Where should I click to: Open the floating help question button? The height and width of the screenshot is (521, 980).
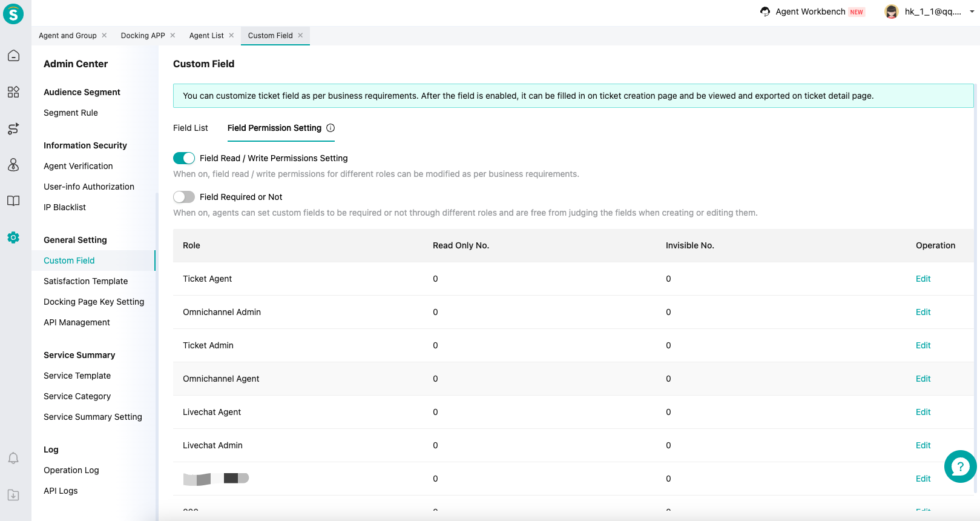coord(960,466)
